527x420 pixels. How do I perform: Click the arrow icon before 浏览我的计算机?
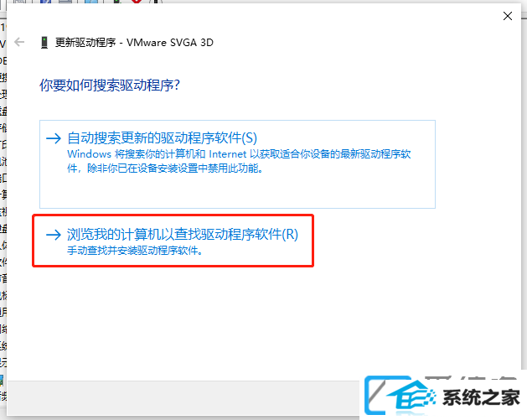click(x=54, y=235)
